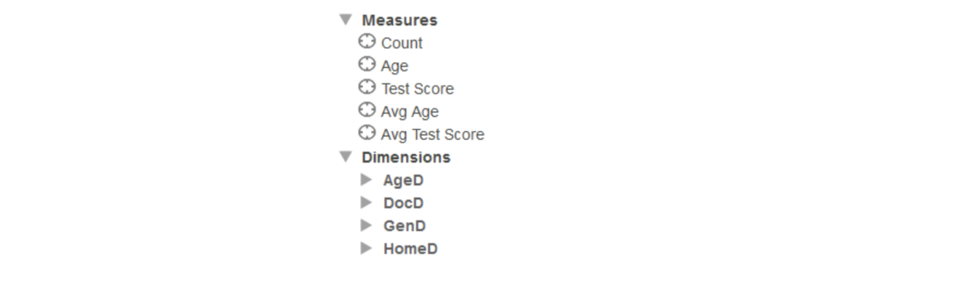The height and width of the screenshot is (285, 980).
Task: Click the Measures heading text
Action: tap(399, 20)
